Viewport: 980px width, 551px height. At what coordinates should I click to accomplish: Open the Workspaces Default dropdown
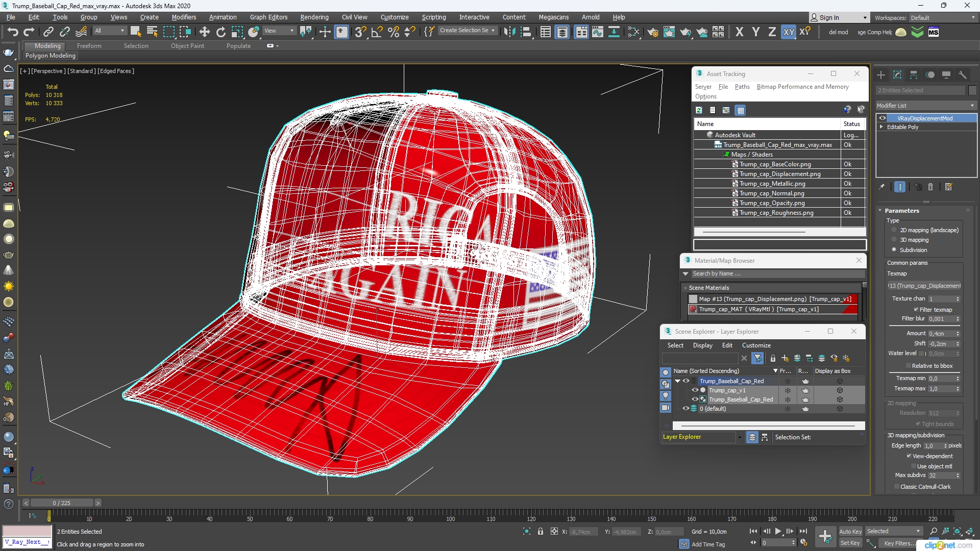(942, 18)
